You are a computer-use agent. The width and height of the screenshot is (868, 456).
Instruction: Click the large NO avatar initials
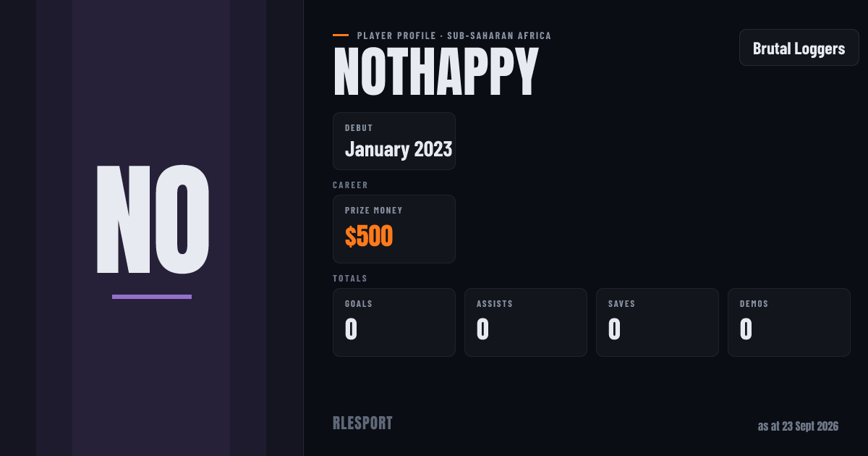tap(153, 220)
